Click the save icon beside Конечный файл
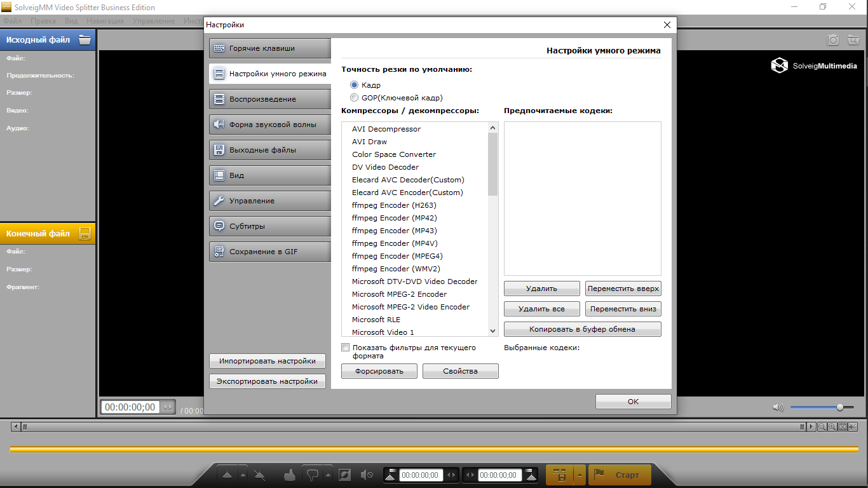Screen dimensions: 868x488 (85, 233)
